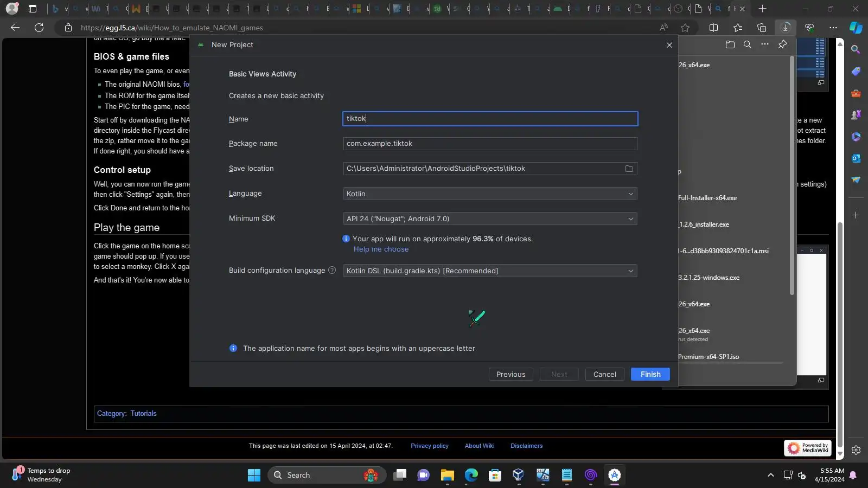Viewport: 868px width, 488px height.
Task: Open a new Edge tab
Action: (762, 9)
